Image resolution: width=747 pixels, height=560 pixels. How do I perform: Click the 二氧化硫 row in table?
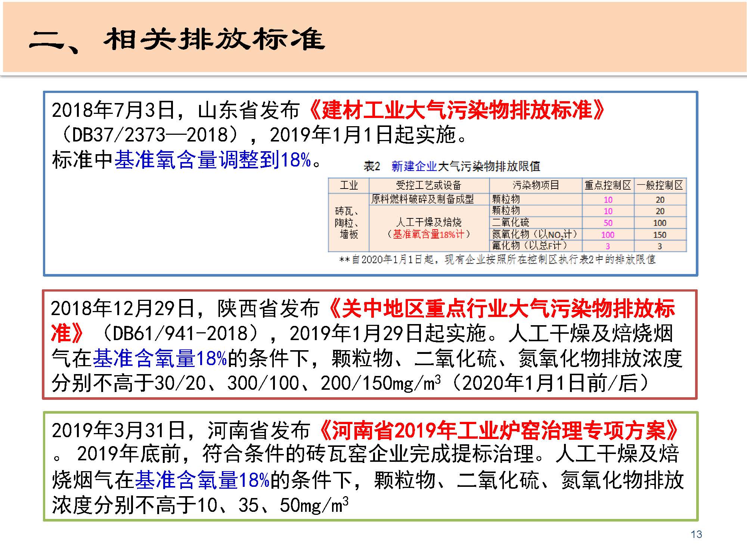tap(511, 223)
